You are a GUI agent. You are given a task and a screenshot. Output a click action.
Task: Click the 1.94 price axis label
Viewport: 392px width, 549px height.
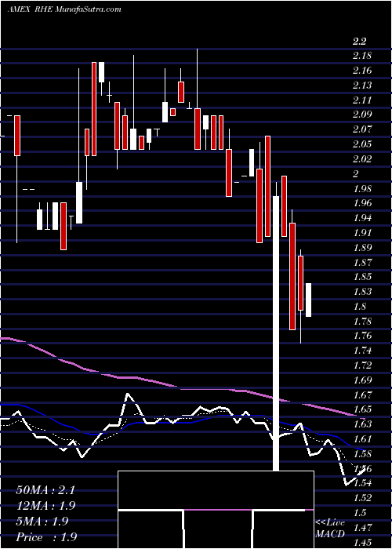362,218
